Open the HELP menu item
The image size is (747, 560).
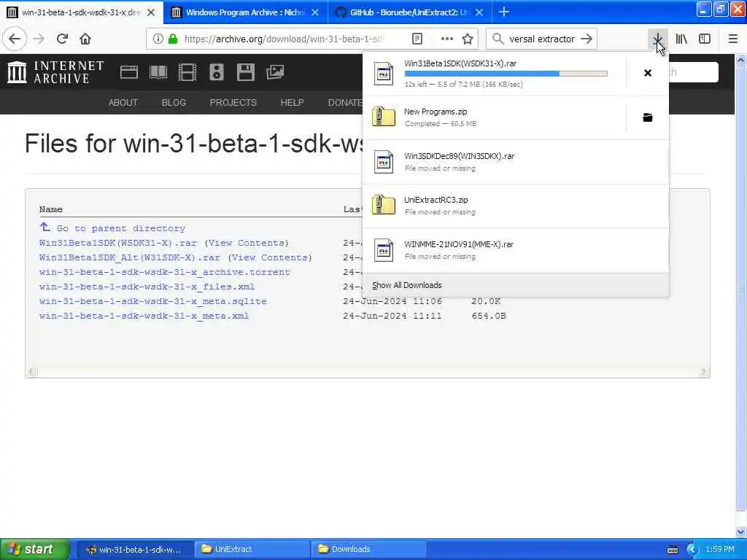tap(292, 102)
